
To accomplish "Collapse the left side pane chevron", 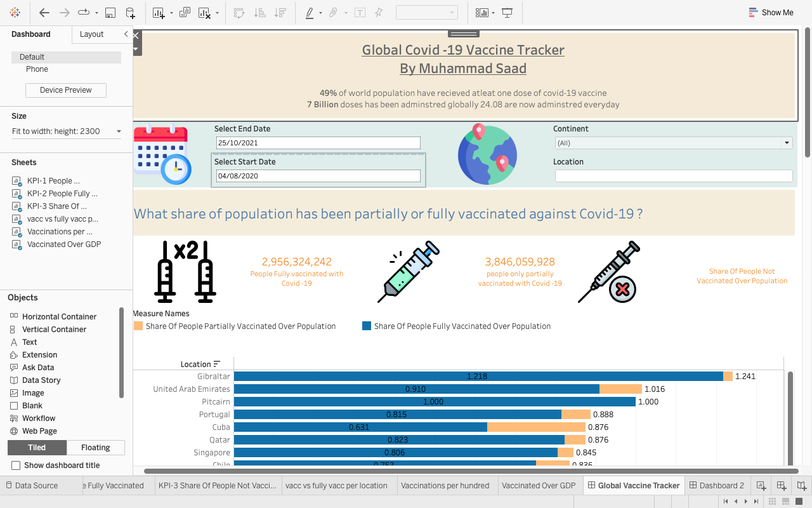I will click(126, 34).
